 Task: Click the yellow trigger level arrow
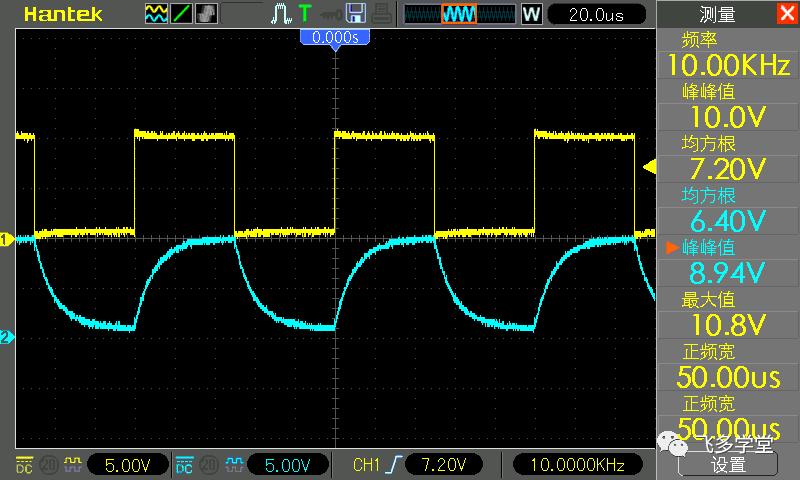coord(649,167)
